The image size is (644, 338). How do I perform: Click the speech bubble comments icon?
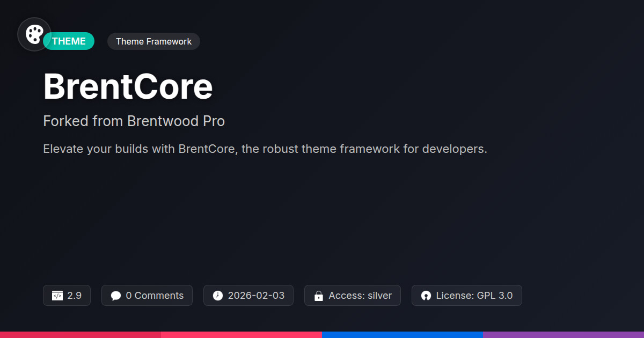click(116, 296)
